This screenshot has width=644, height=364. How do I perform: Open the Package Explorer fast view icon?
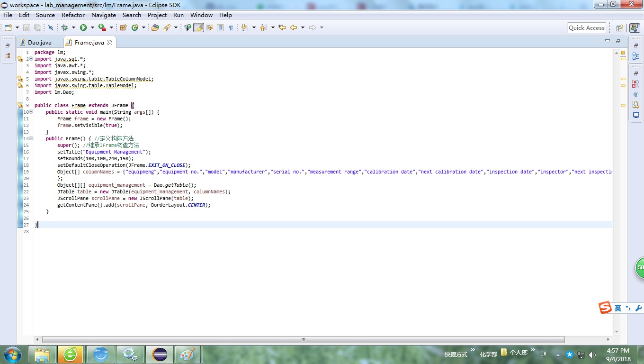click(8, 55)
